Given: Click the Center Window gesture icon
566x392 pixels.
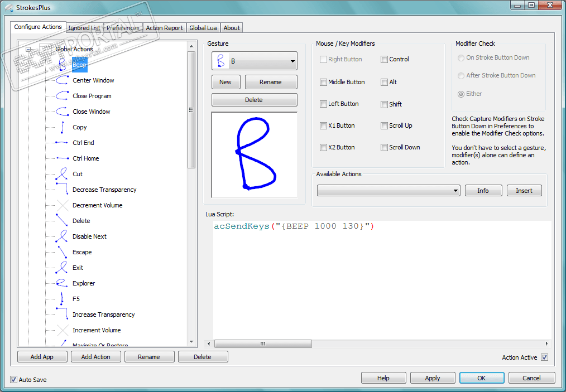Looking at the screenshot, I should point(62,80).
